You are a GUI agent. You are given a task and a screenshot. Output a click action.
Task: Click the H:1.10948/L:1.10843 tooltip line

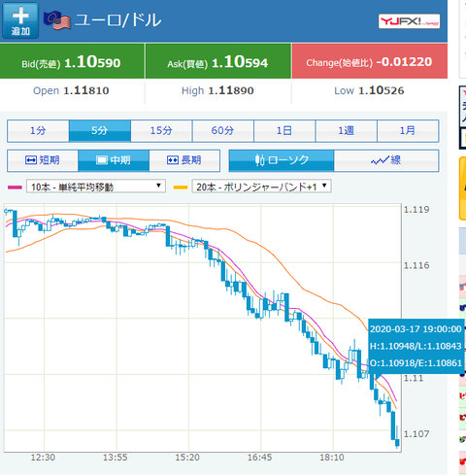(416, 346)
